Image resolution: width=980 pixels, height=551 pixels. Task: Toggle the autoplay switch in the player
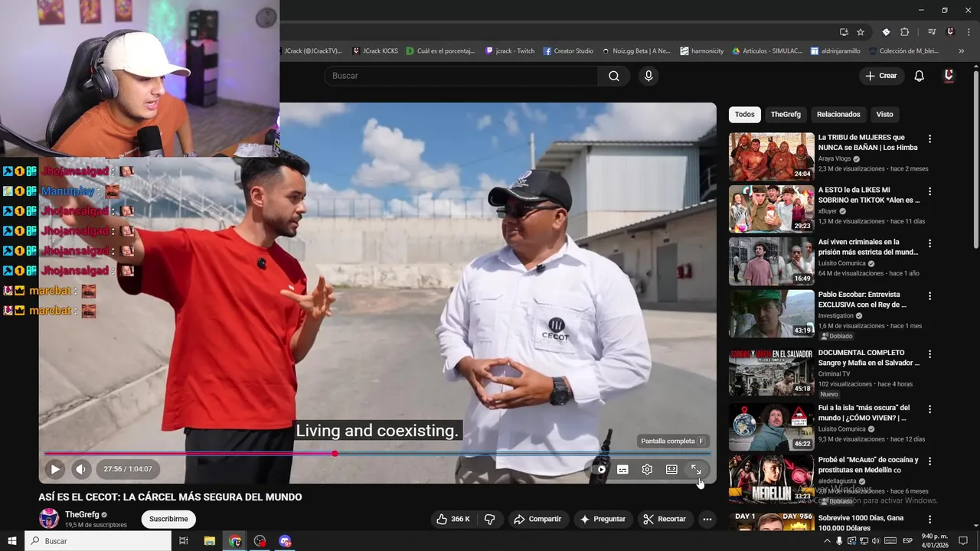600,469
